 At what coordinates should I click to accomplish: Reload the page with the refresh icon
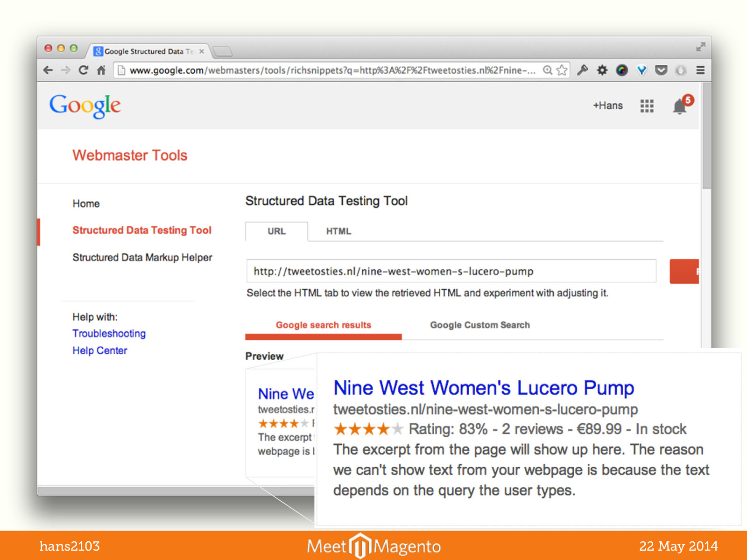point(84,70)
